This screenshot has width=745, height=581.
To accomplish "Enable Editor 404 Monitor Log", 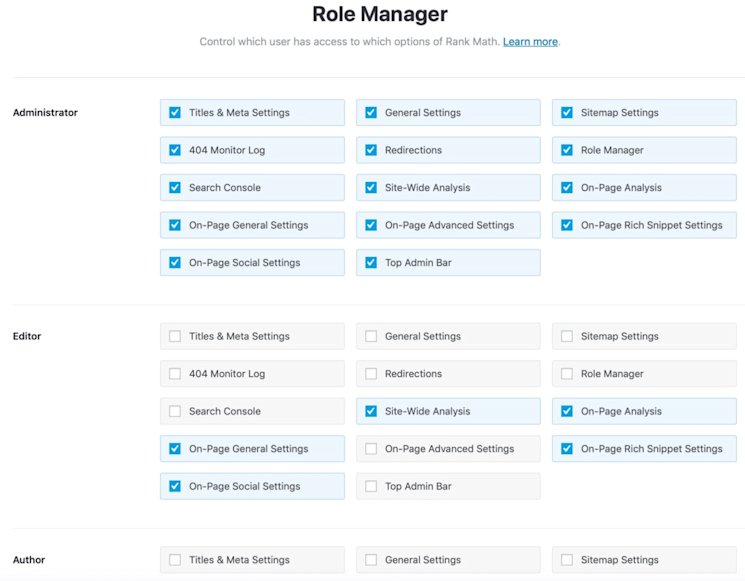I will tap(175, 374).
